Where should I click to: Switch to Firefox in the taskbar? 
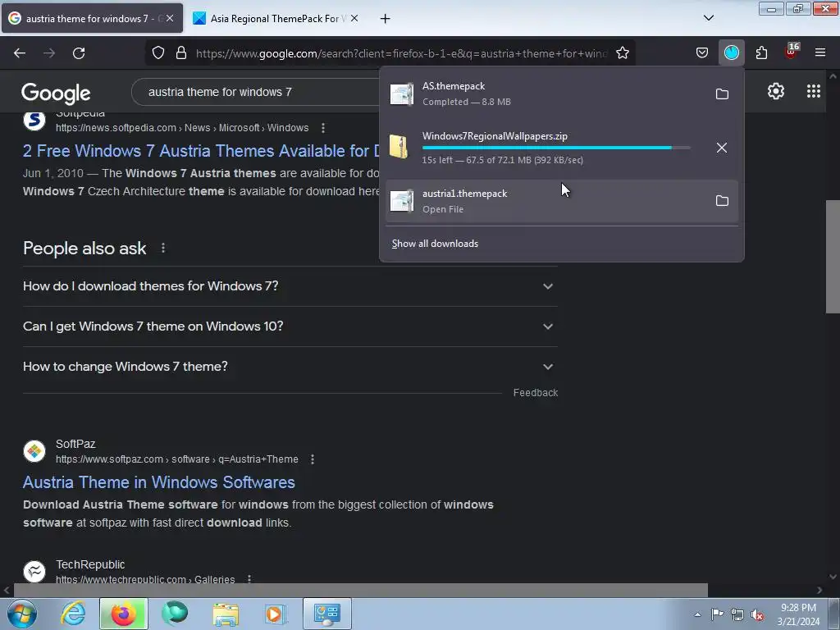pyautogui.click(x=123, y=614)
